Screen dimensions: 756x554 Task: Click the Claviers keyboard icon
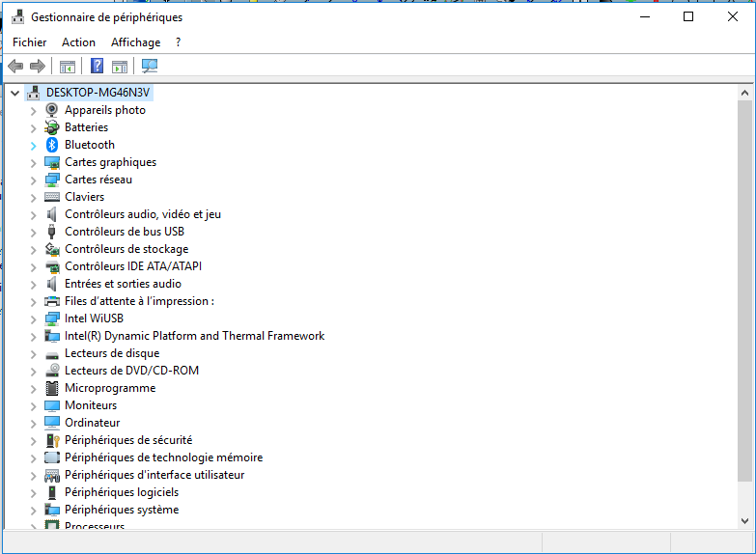pos(51,197)
